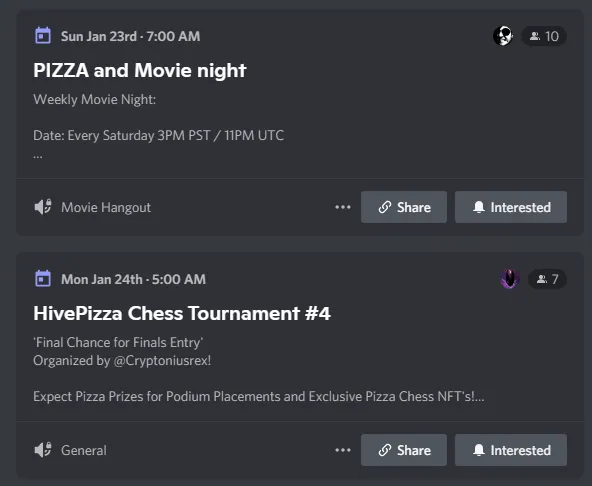The width and height of the screenshot is (592, 486).
Task: Share the PIZZA and Movie night event
Action: point(404,207)
